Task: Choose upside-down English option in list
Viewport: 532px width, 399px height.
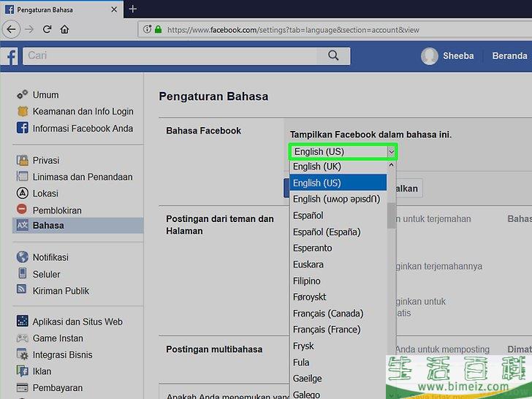Action: (x=338, y=199)
